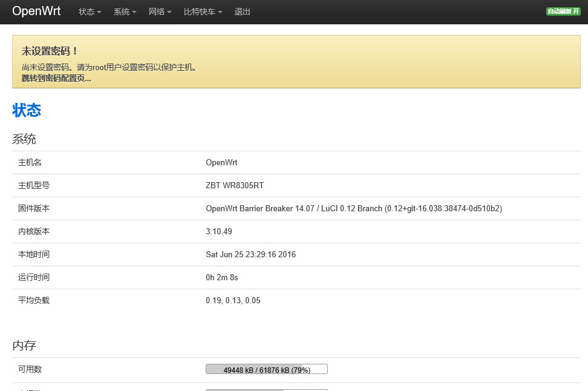Select the OpenWrt hostname value
588x391 pixels.
point(222,162)
